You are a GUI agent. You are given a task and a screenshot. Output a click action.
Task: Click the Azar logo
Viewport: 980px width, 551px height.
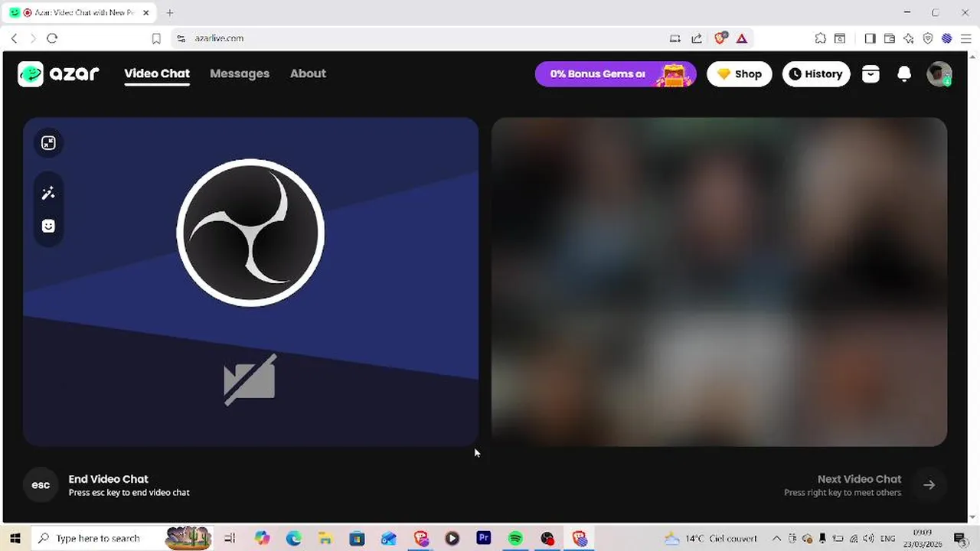point(59,73)
